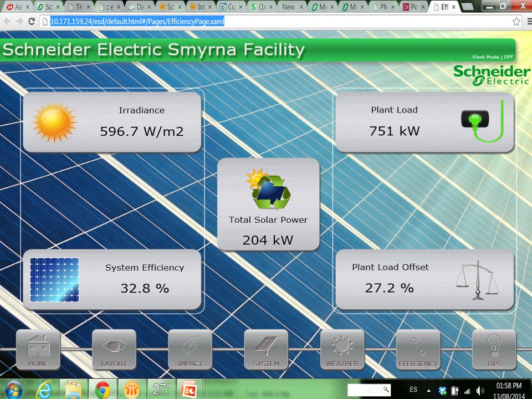Switch to the 'Int' browser tab

pos(202,7)
